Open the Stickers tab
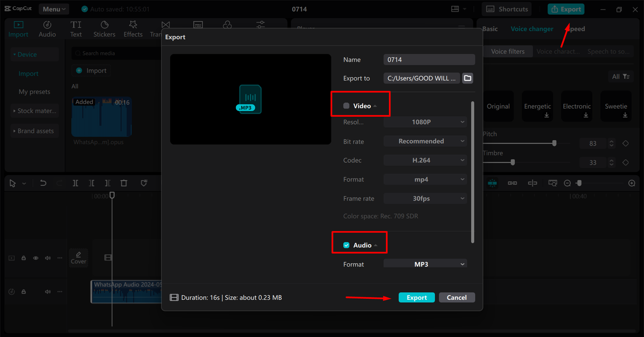This screenshot has height=337, width=644. [104, 29]
